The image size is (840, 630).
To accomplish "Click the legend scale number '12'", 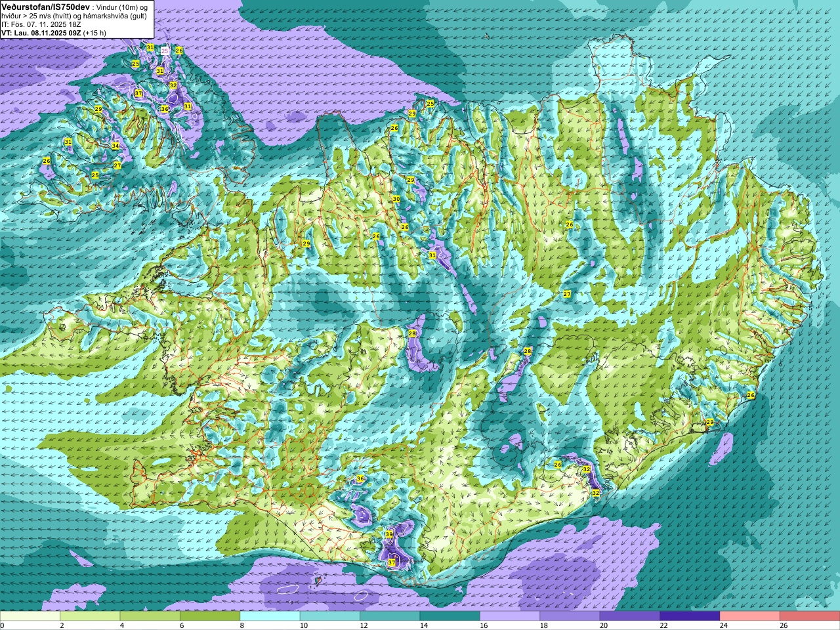I will [364, 625].
